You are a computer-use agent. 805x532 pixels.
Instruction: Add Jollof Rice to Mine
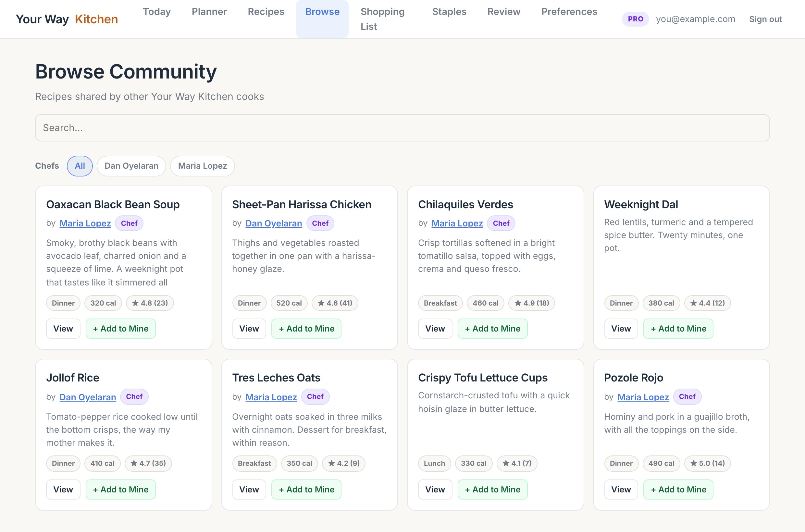[120, 489]
